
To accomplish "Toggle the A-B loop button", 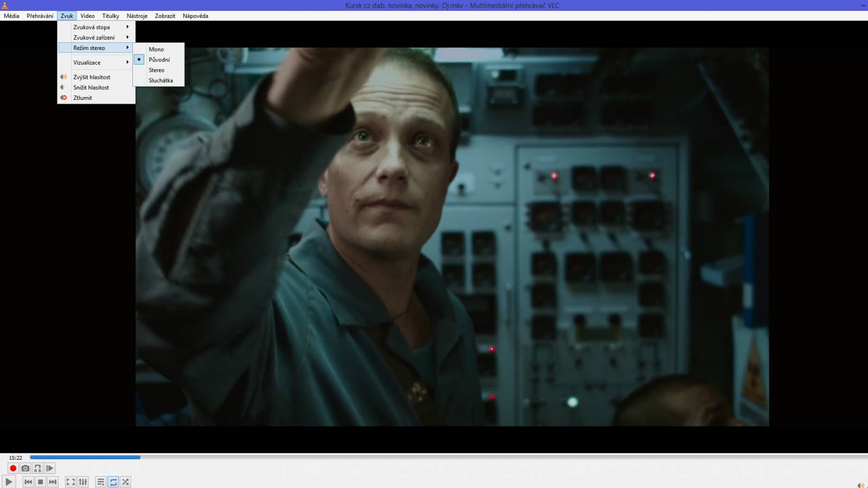I will point(37,468).
